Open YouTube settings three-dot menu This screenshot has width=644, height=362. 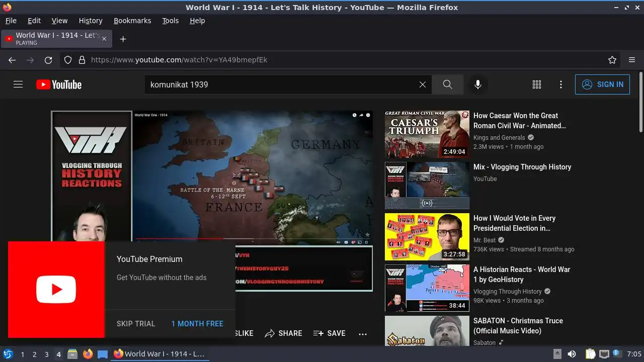(561, 84)
